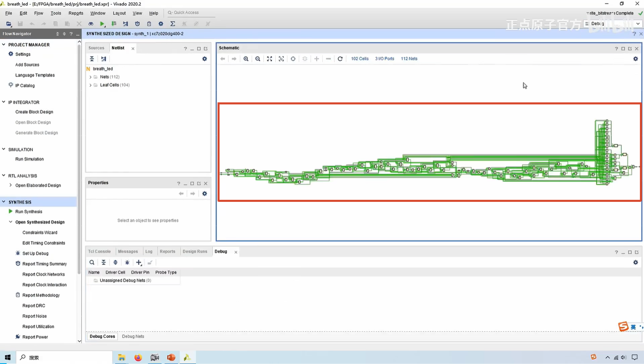Open the File menu
This screenshot has height=364, width=644.
click(9, 13)
